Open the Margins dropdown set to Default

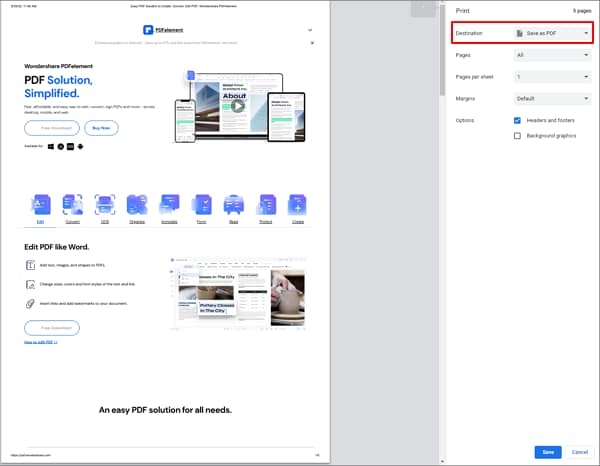pyautogui.click(x=552, y=99)
